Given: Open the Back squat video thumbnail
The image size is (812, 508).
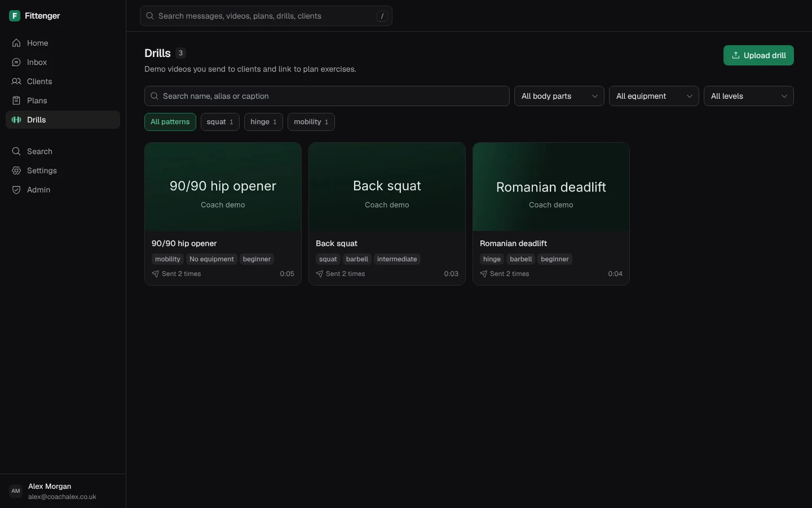Looking at the screenshot, I should coord(387,187).
